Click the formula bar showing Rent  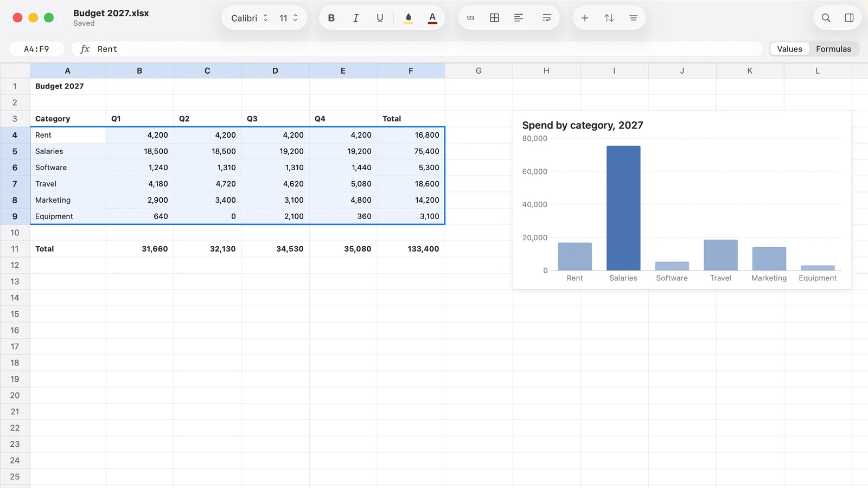417,49
